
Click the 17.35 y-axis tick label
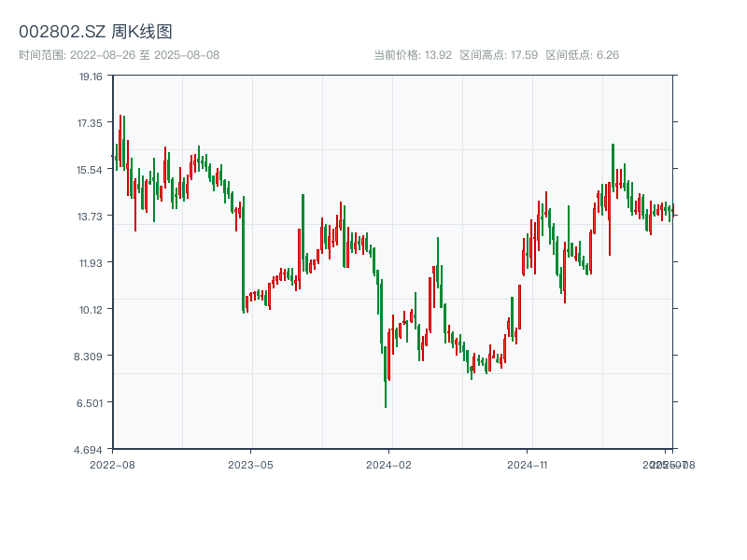pos(91,123)
